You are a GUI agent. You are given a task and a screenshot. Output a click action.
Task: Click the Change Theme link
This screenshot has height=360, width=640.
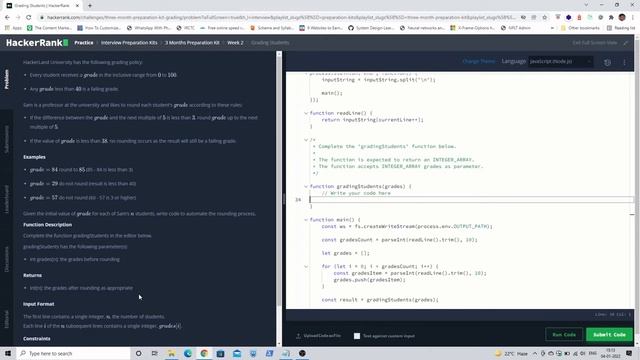(x=478, y=61)
